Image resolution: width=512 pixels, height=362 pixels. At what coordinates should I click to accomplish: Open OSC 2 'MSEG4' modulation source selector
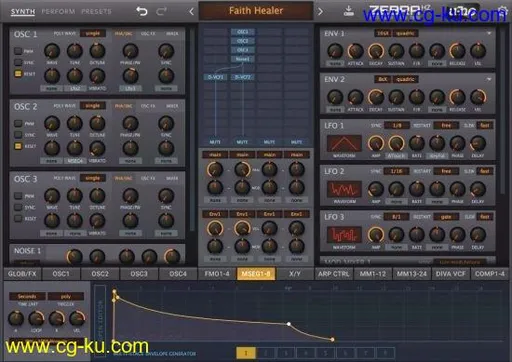click(x=75, y=161)
